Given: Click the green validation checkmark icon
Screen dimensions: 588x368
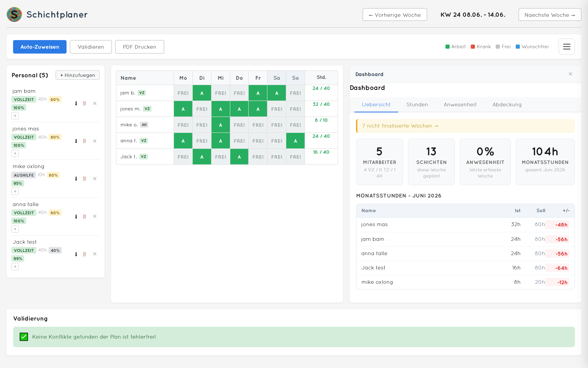Looking at the screenshot, I should coord(24,337).
